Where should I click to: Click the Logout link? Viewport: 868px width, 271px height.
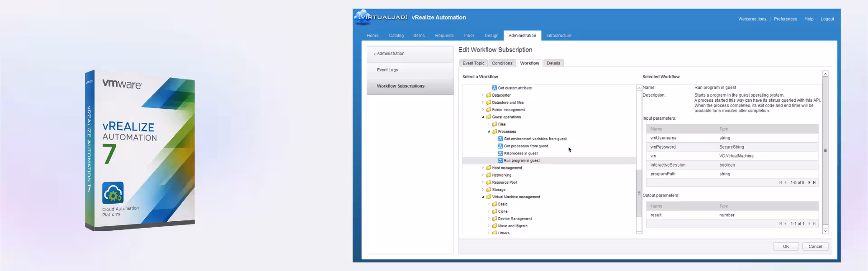click(x=827, y=19)
